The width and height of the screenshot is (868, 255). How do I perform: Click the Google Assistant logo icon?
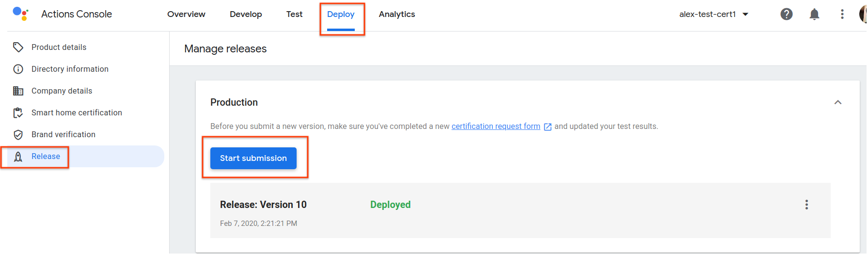pyautogui.click(x=20, y=14)
